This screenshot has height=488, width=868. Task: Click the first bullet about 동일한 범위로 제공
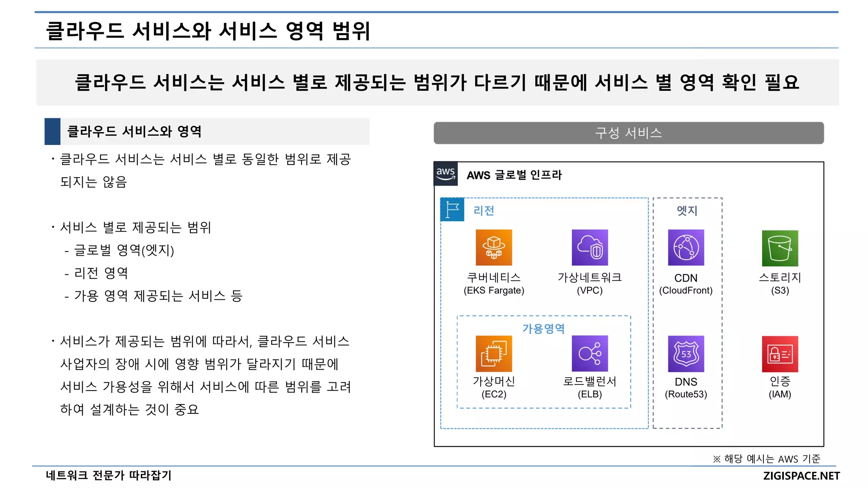201,159
